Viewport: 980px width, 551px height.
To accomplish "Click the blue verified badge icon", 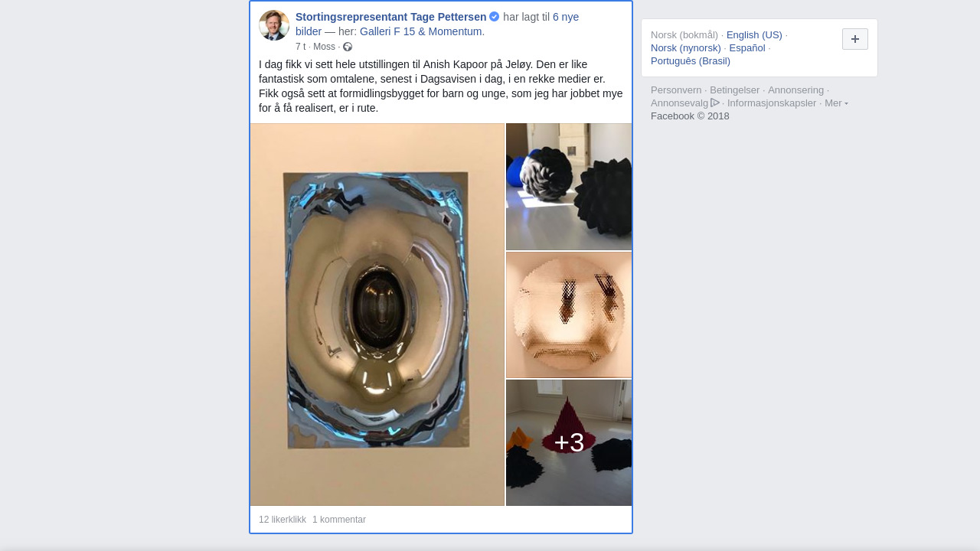I will click(x=495, y=16).
